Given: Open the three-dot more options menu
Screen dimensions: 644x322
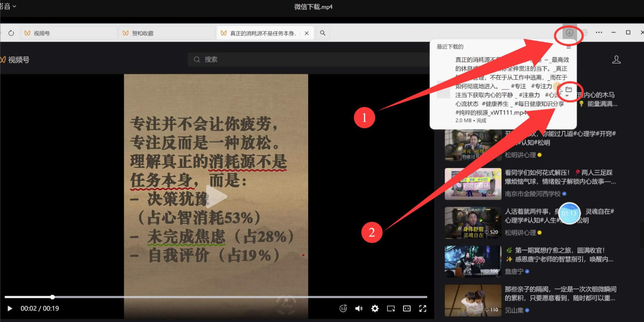Looking at the screenshot, I should point(599,33).
